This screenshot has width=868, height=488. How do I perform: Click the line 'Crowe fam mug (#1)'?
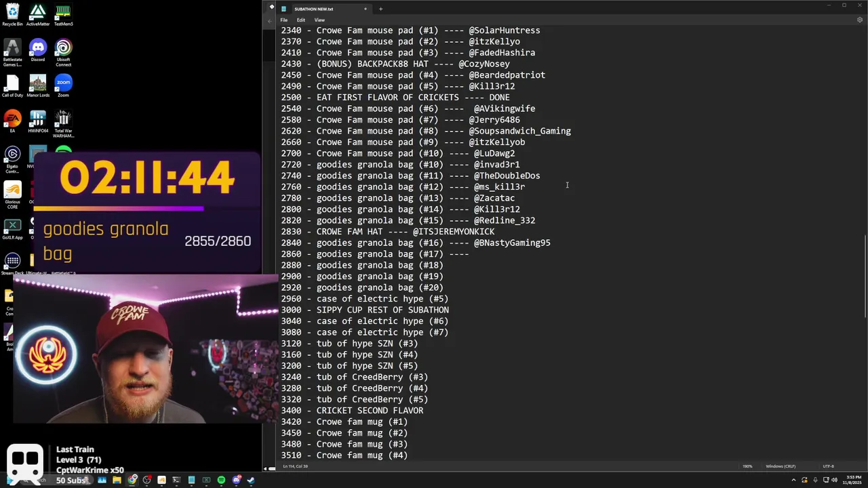[x=344, y=422]
